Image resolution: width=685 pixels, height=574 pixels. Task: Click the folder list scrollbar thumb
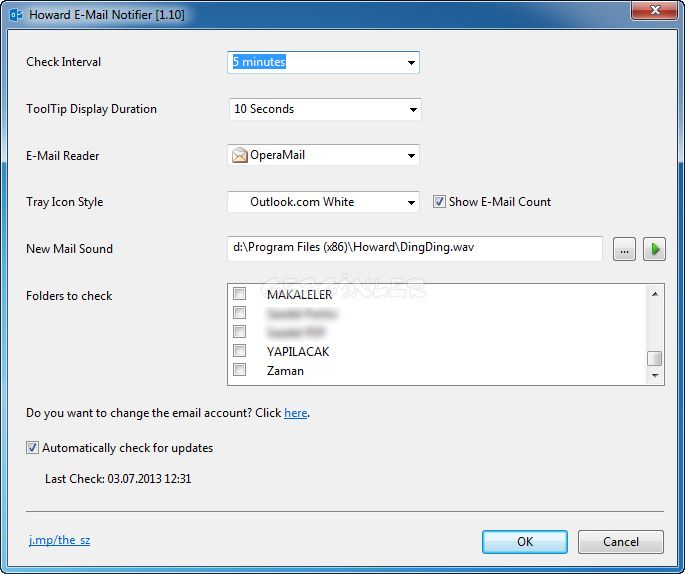click(x=654, y=358)
